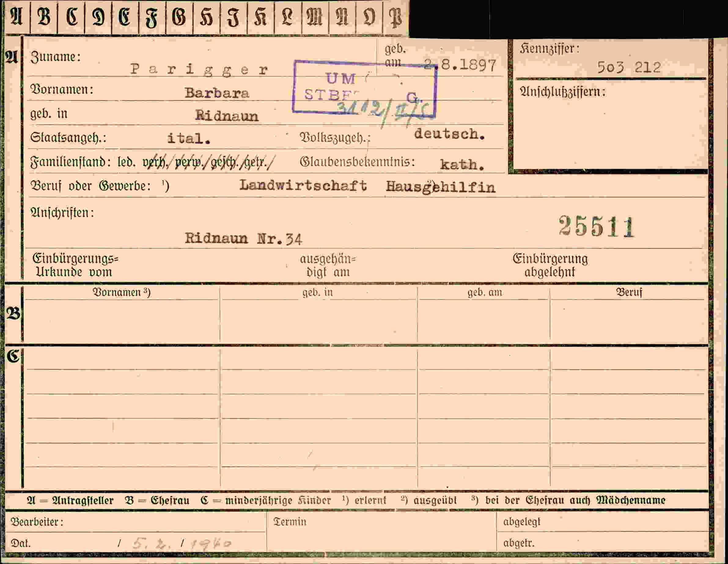The height and width of the screenshot is (564, 728).
Task: Select the letter N index tab
Action: click(342, 17)
